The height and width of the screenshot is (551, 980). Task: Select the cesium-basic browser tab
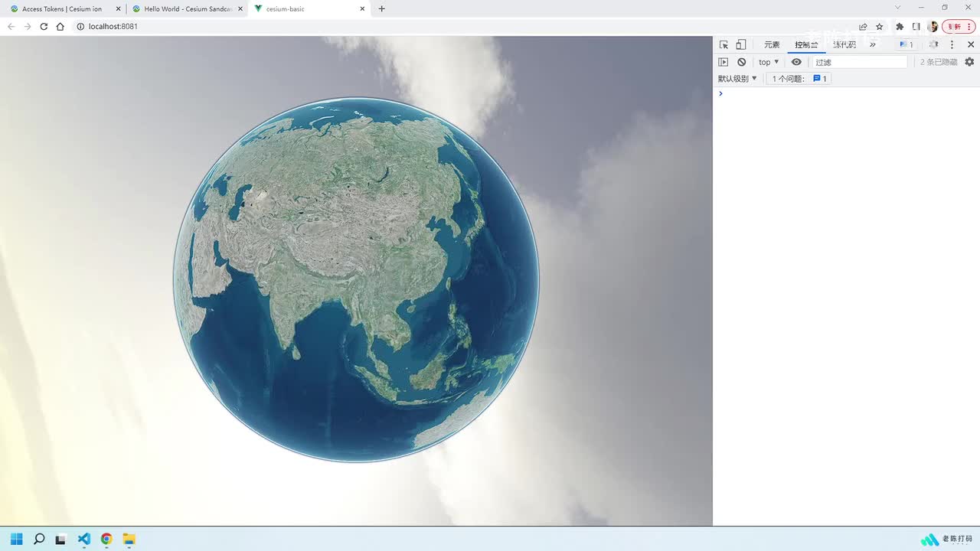pyautogui.click(x=309, y=9)
